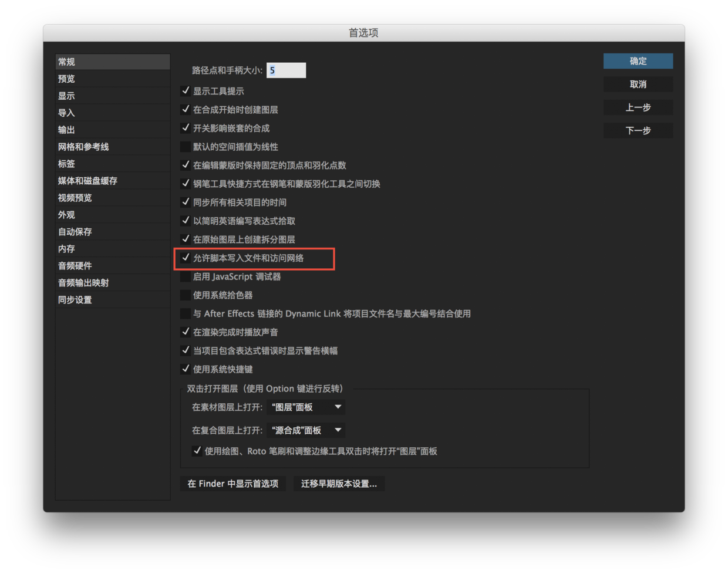728x574 pixels.
Task: Toggle 在渲染完成时播放声音 checkbox
Action: [186, 332]
